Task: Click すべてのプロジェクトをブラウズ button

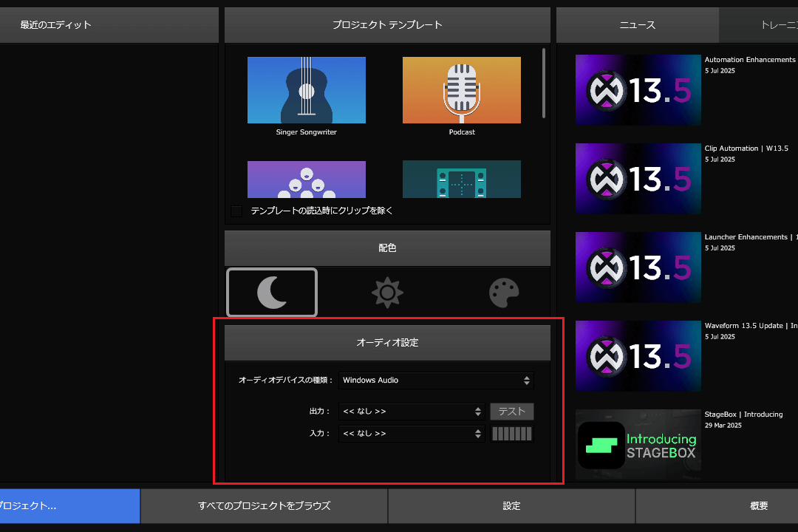Action: 264,506
